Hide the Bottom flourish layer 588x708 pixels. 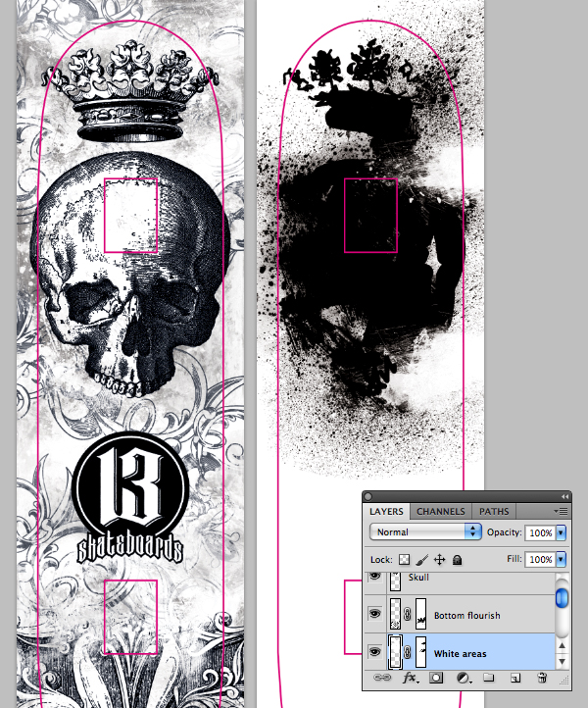pyautogui.click(x=374, y=614)
